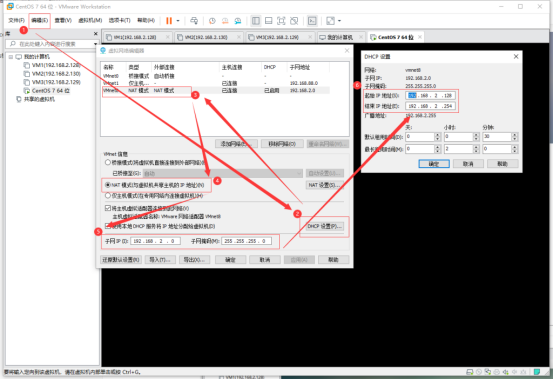Click the subnet IP input field
Viewport: 553px width, 379px height.
(156, 241)
